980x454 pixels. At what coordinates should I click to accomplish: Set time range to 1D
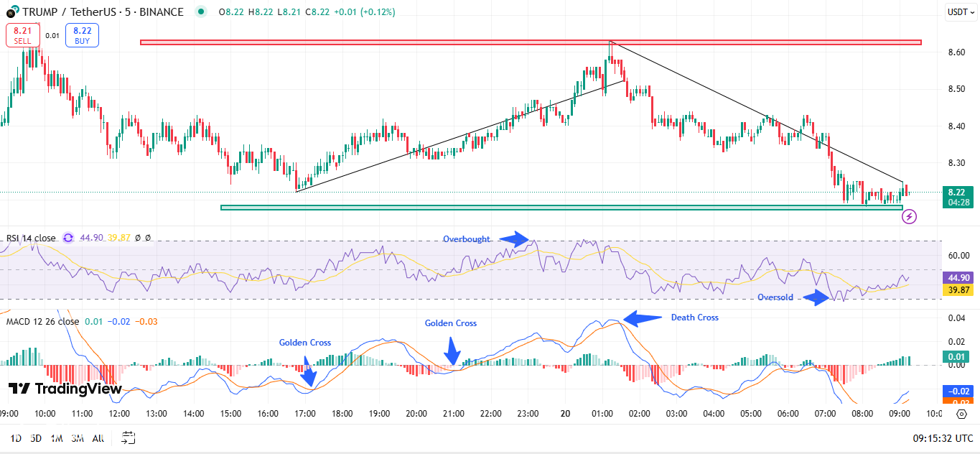pos(15,437)
